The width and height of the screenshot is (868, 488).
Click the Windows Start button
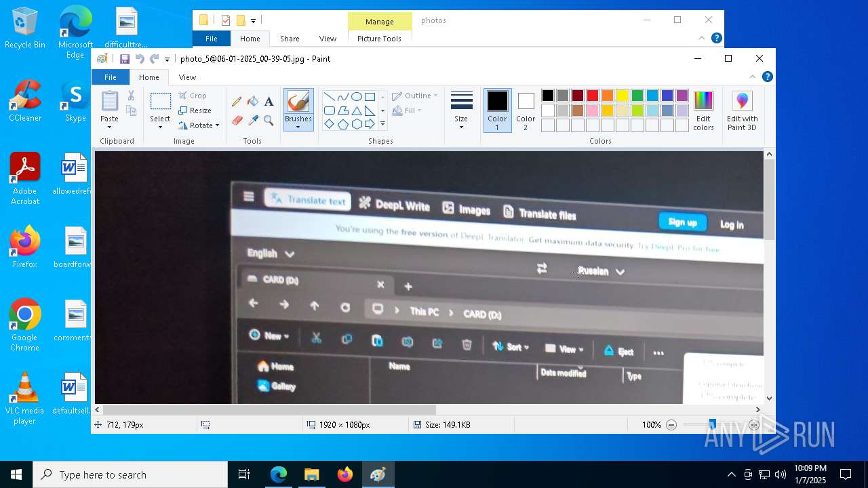tap(16, 474)
